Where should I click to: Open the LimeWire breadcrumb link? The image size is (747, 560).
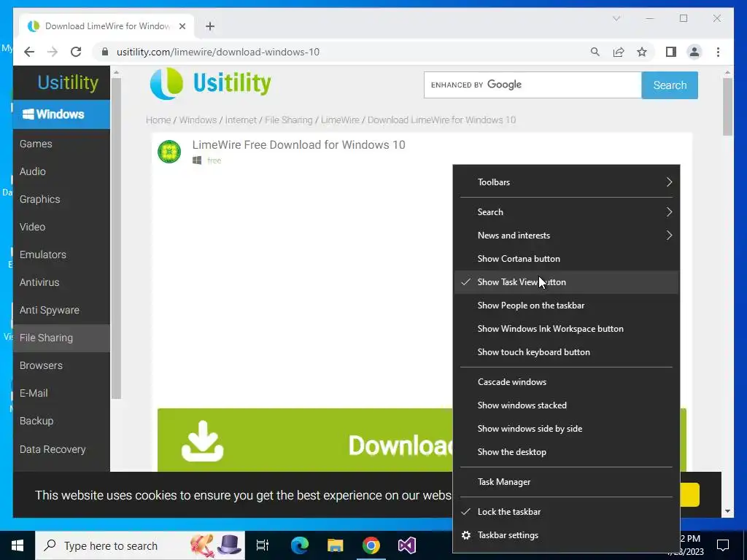click(340, 120)
